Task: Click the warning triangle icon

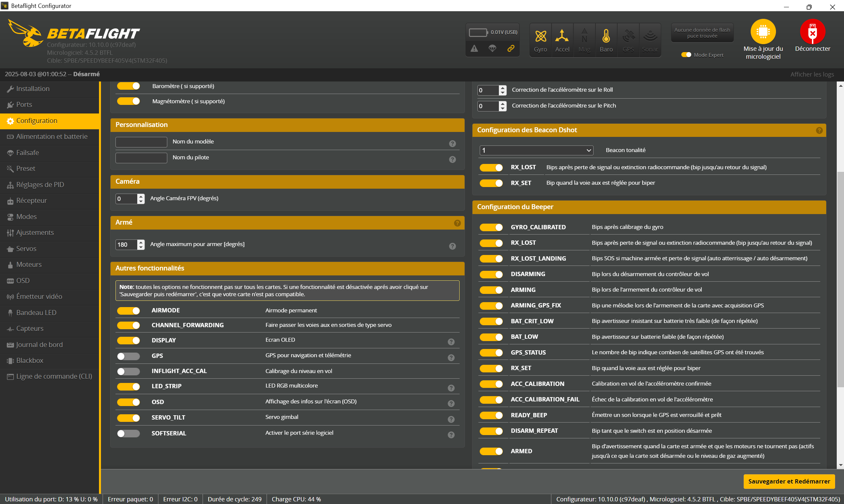Action: [x=474, y=48]
